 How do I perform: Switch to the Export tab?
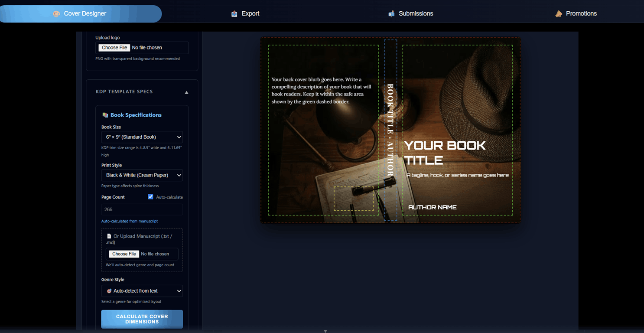tap(245, 14)
